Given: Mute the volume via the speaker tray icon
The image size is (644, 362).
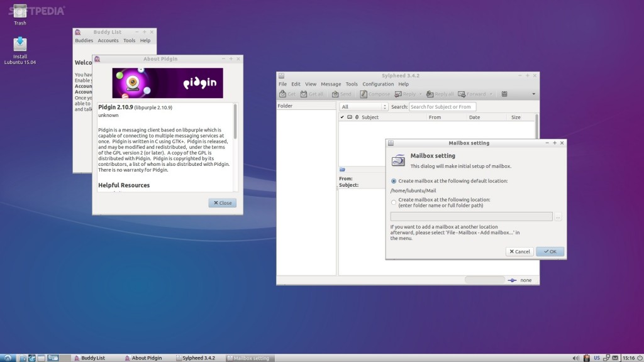Looking at the screenshot, I should [576, 358].
